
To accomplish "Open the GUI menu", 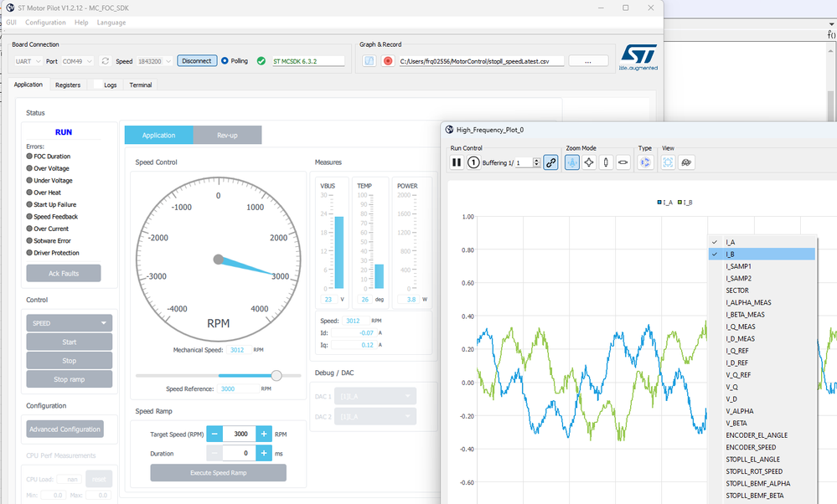I will [x=11, y=23].
